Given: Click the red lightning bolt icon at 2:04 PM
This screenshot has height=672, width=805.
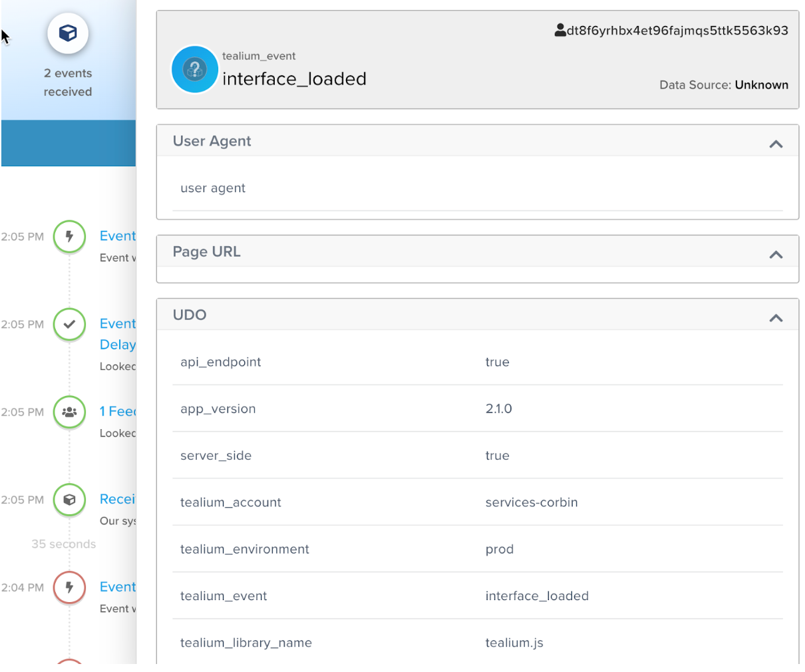Looking at the screenshot, I should click(x=69, y=588).
